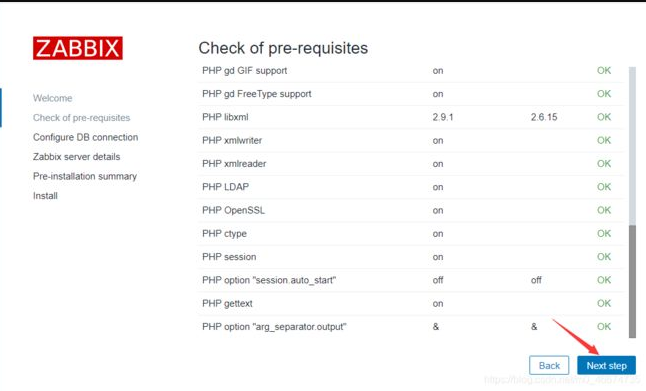Open Zabbix server details step
The height and width of the screenshot is (391, 646).
point(77,157)
